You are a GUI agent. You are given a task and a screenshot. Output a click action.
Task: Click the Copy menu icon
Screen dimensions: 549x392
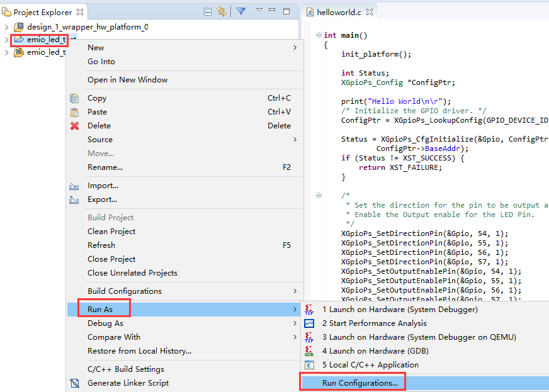pyautogui.click(x=74, y=98)
